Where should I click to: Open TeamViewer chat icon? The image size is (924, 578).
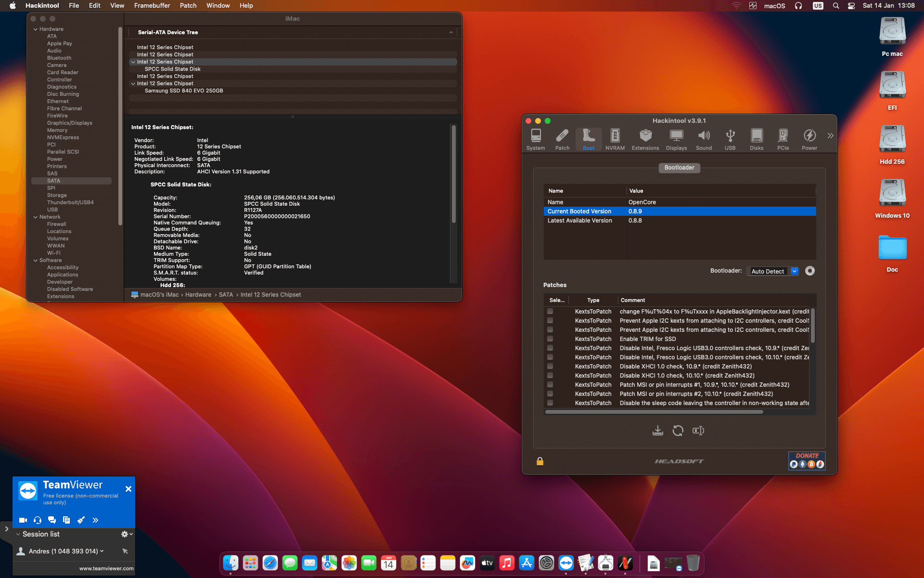pos(52,520)
